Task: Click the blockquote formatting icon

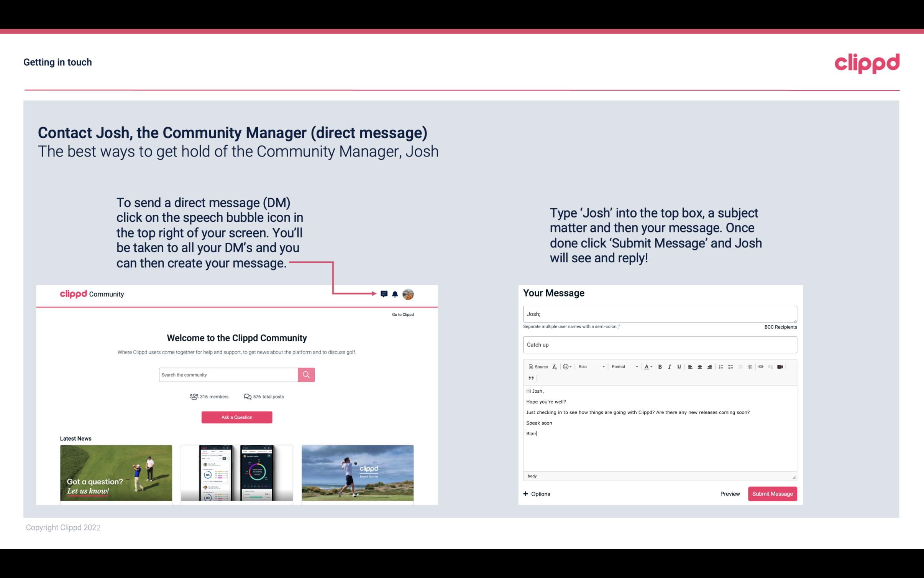Action: [x=530, y=379]
